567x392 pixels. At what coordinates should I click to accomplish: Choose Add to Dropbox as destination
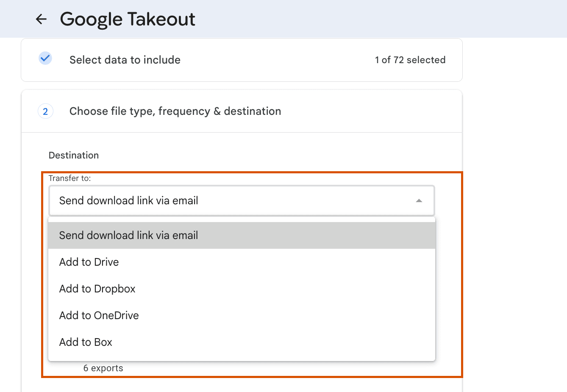click(97, 289)
